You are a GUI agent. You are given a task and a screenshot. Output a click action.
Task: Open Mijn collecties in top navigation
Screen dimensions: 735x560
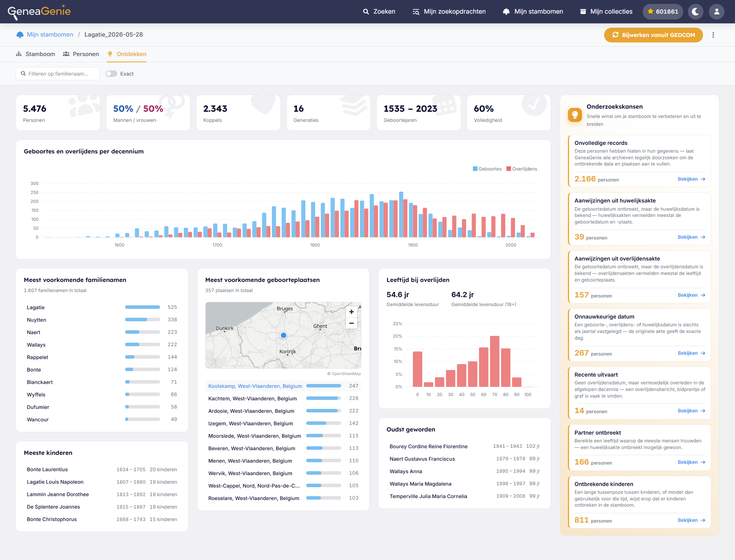(x=606, y=12)
